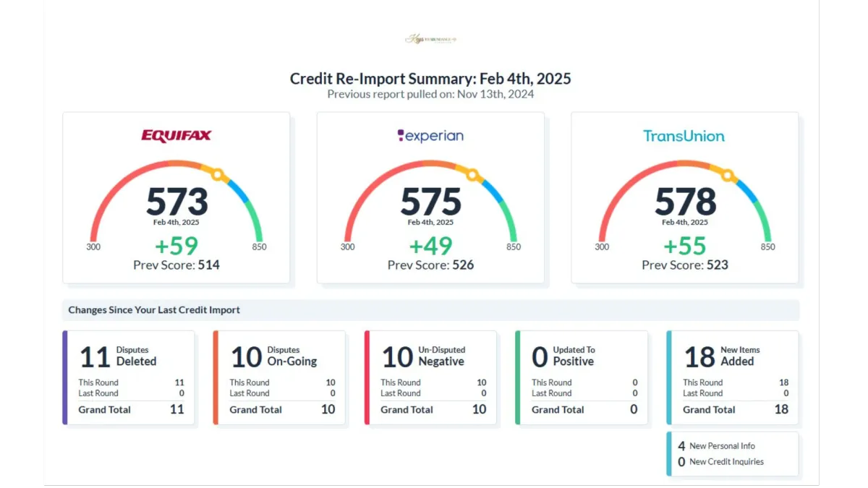Click Grand Total in Disputes On-Going card
Viewport: 868px width, 488px height.
tap(282, 409)
